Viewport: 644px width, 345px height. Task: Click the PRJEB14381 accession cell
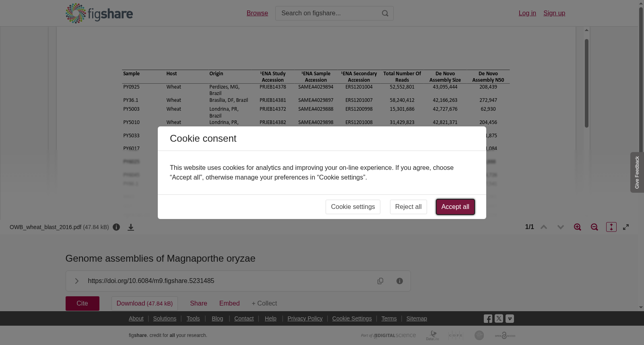(273, 100)
